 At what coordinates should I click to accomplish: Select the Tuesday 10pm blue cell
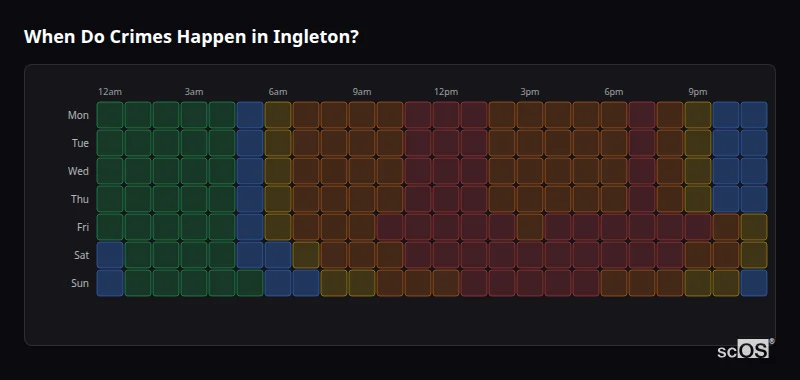pyautogui.click(x=726, y=143)
